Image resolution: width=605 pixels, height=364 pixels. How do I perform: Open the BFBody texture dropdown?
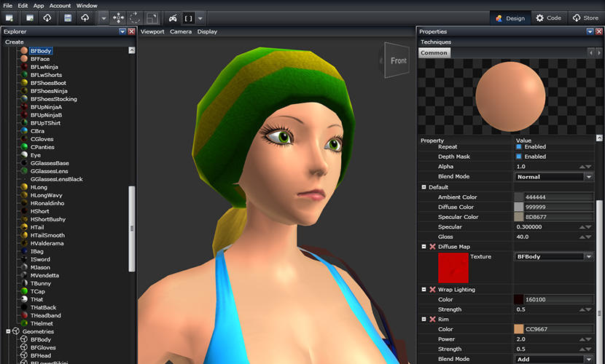[x=554, y=256]
